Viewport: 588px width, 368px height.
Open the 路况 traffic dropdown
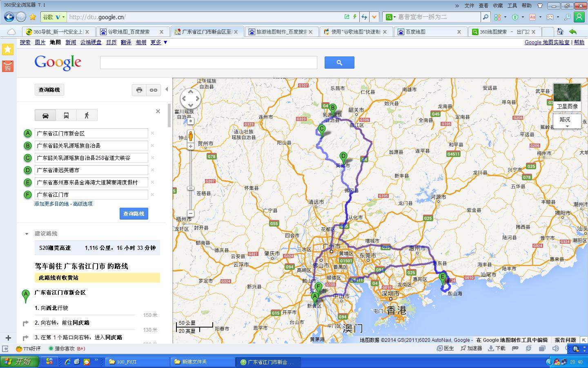tap(567, 121)
